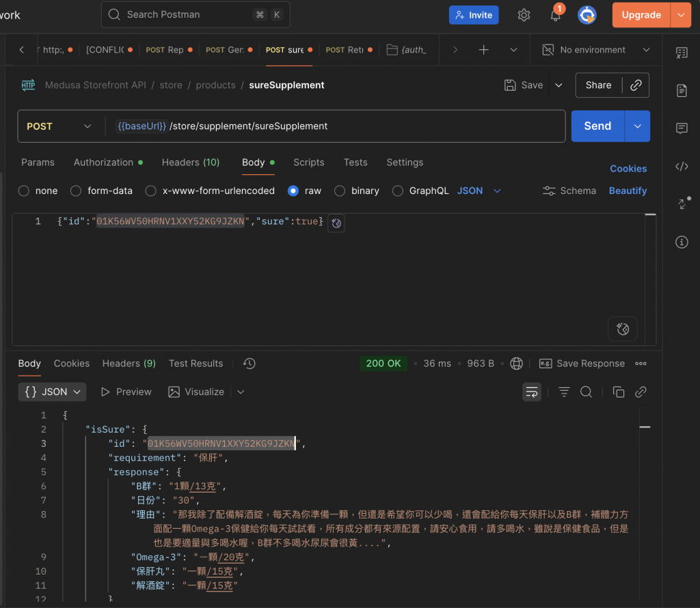Select the binary body type

[340, 191]
